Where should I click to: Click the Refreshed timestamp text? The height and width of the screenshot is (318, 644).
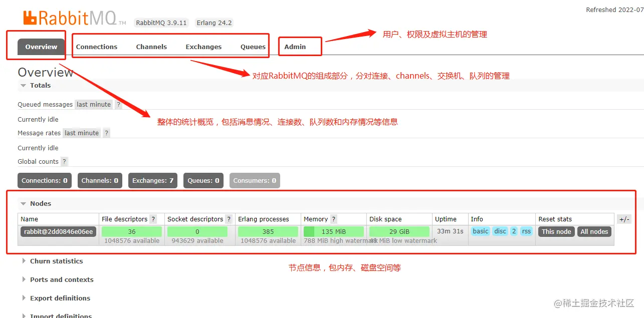click(615, 10)
